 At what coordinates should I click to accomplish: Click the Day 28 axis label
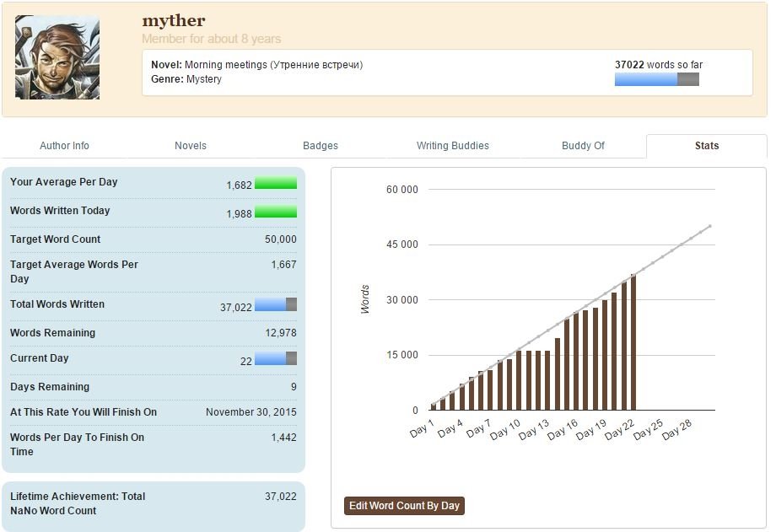677,430
